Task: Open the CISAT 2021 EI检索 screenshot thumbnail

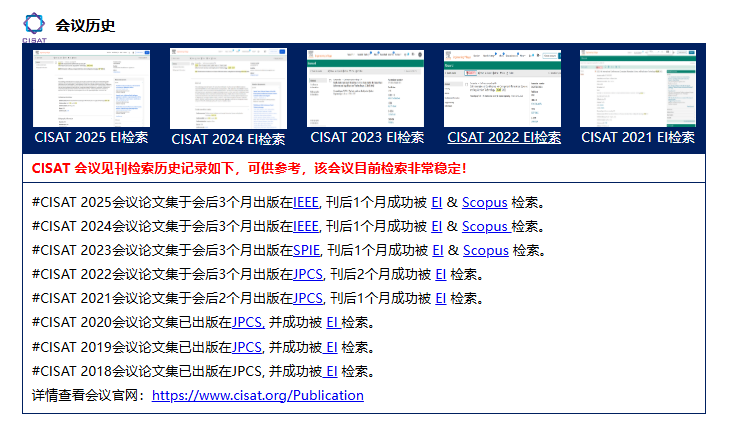Action: tap(638, 88)
